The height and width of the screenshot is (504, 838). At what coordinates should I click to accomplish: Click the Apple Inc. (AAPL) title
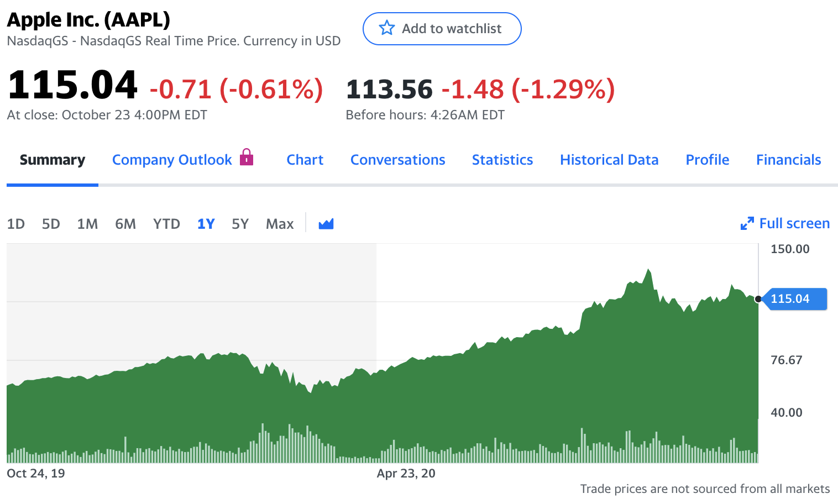[x=88, y=20]
